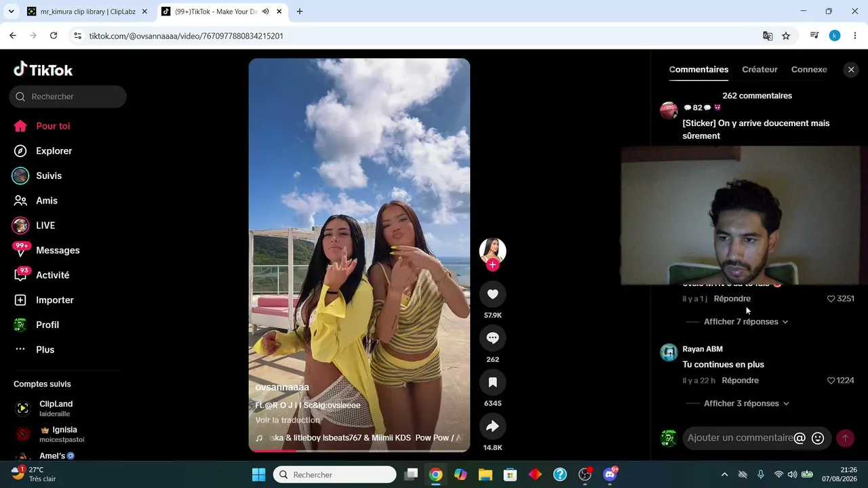Screen dimensions: 868x488
Task: View site information for tiktok.com
Action: (x=77, y=36)
